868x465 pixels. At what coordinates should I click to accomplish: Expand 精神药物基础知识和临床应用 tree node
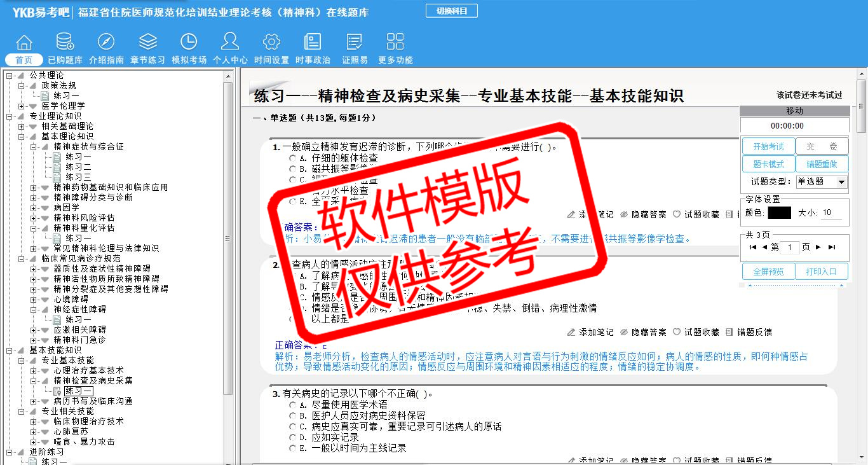(34, 187)
